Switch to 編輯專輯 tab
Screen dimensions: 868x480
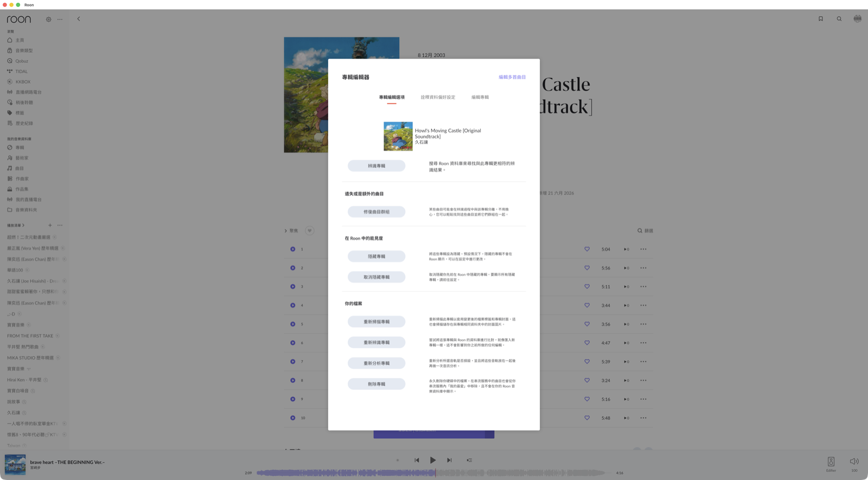click(480, 98)
